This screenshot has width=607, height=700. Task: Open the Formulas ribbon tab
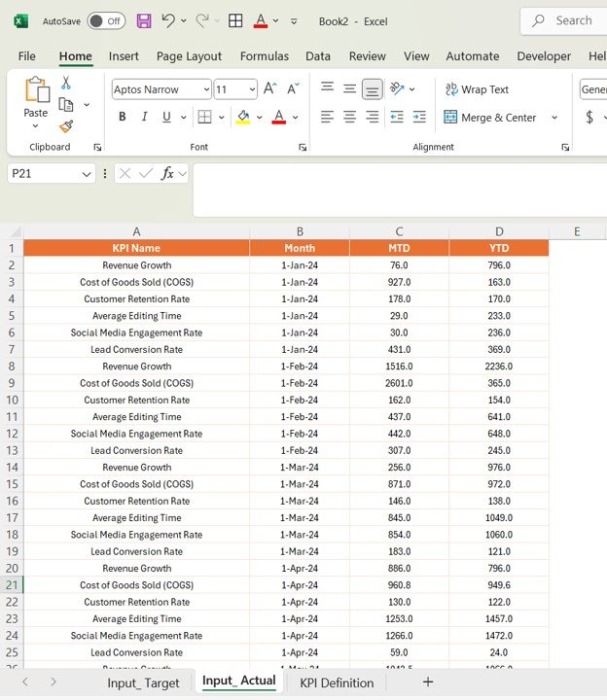point(264,56)
